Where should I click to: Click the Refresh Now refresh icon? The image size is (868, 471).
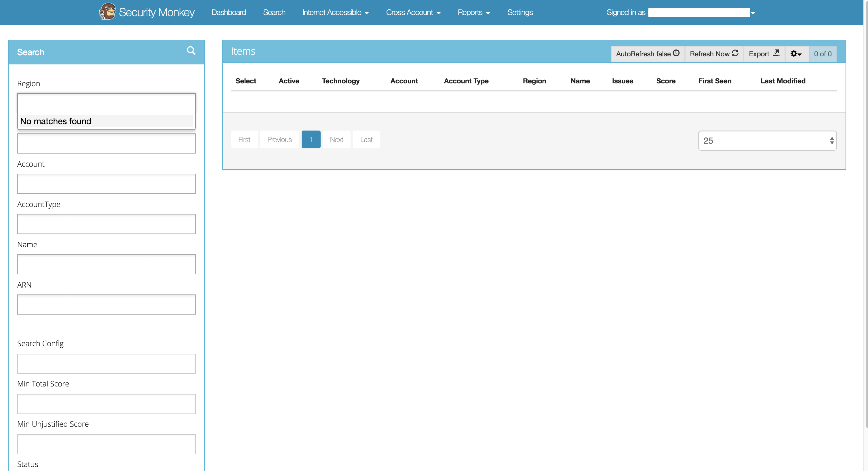735,53
